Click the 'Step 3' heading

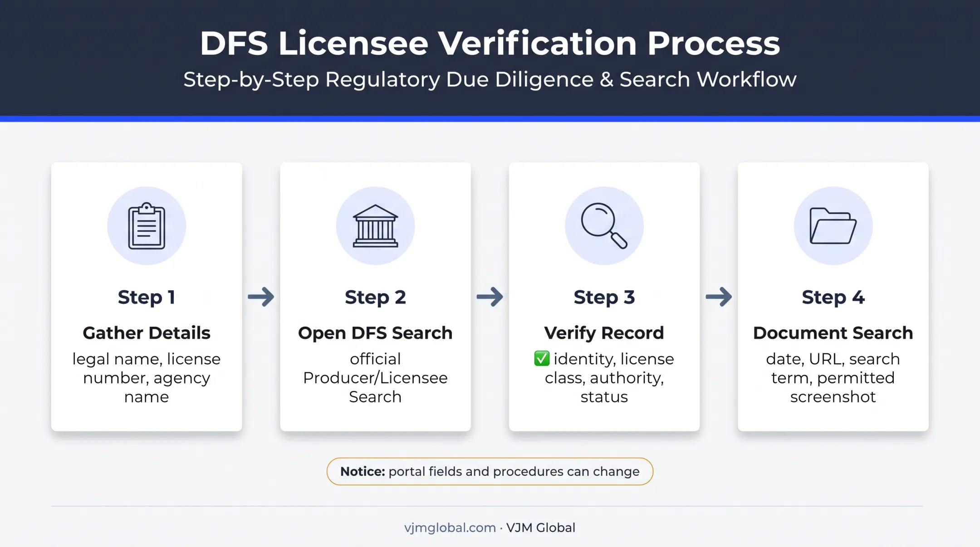604,297
